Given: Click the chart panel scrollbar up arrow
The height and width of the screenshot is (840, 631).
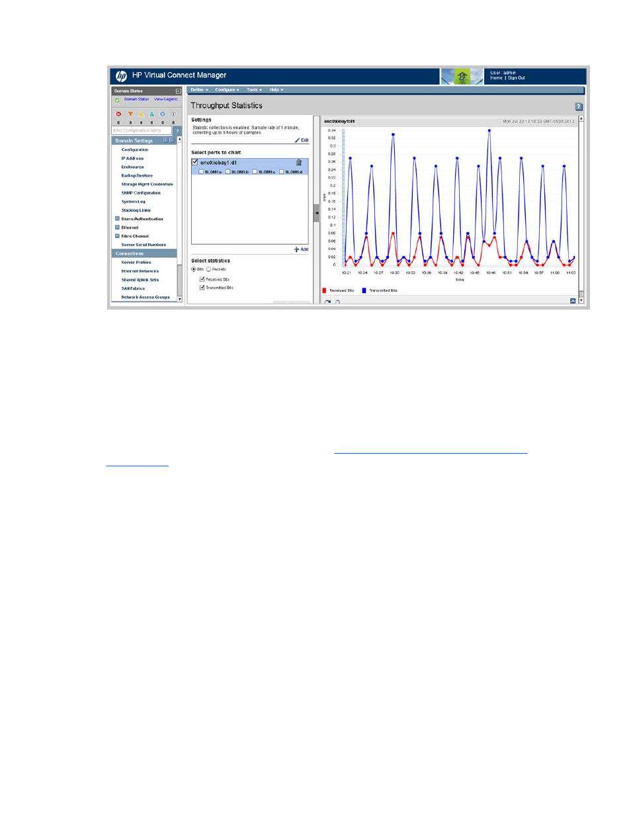Looking at the screenshot, I should 581,119.
